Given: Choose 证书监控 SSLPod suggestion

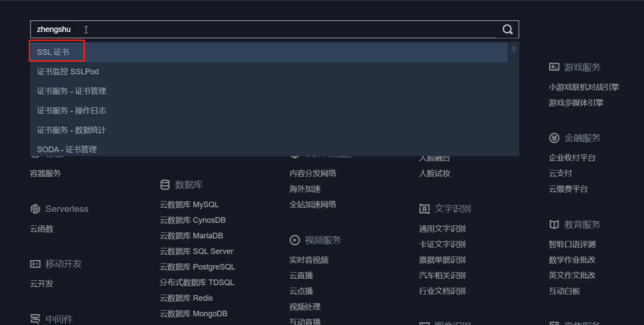Looking at the screenshot, I should click(x=269, y=71).
